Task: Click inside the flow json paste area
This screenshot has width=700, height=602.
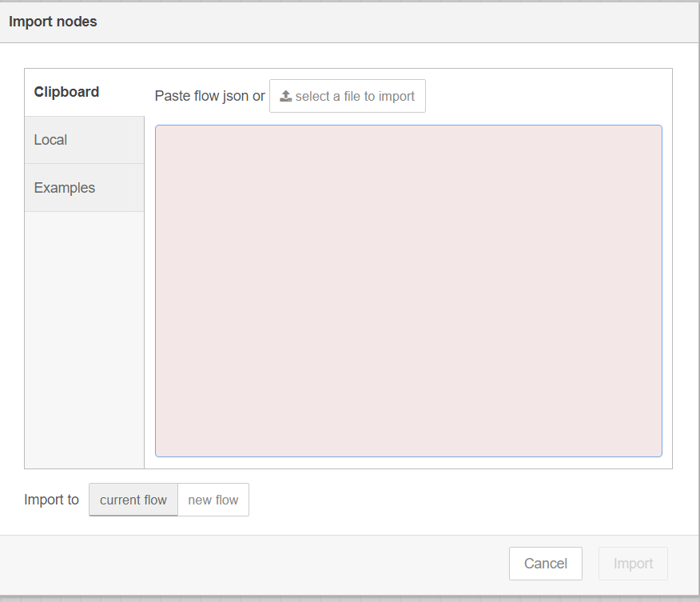Action: click(408, 289)
